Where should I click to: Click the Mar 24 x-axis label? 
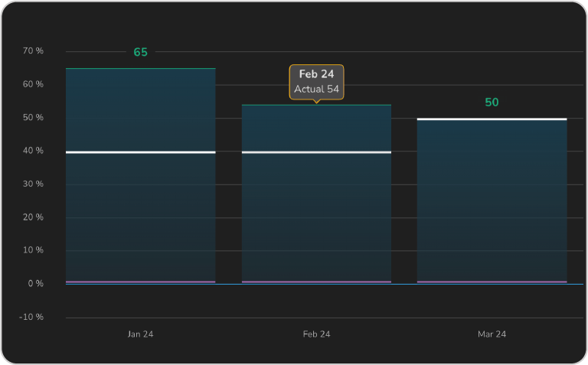[x=492, y=334]
